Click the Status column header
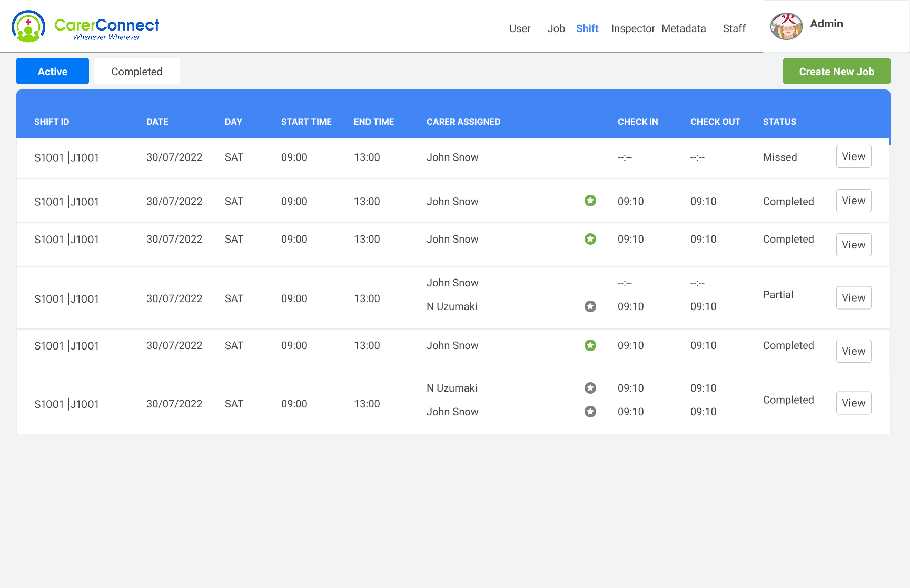Viewport: 910px width, 588px height. tap(779, 122)
